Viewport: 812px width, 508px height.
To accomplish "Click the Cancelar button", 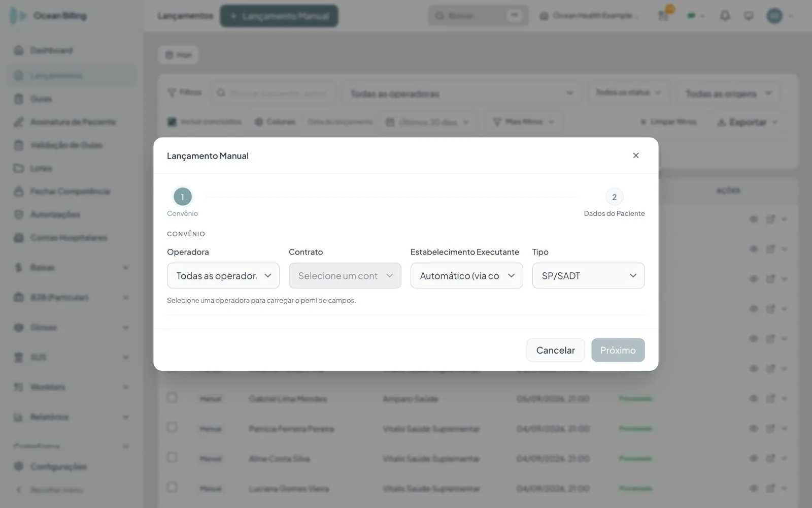I will click(x=556, y=350).
